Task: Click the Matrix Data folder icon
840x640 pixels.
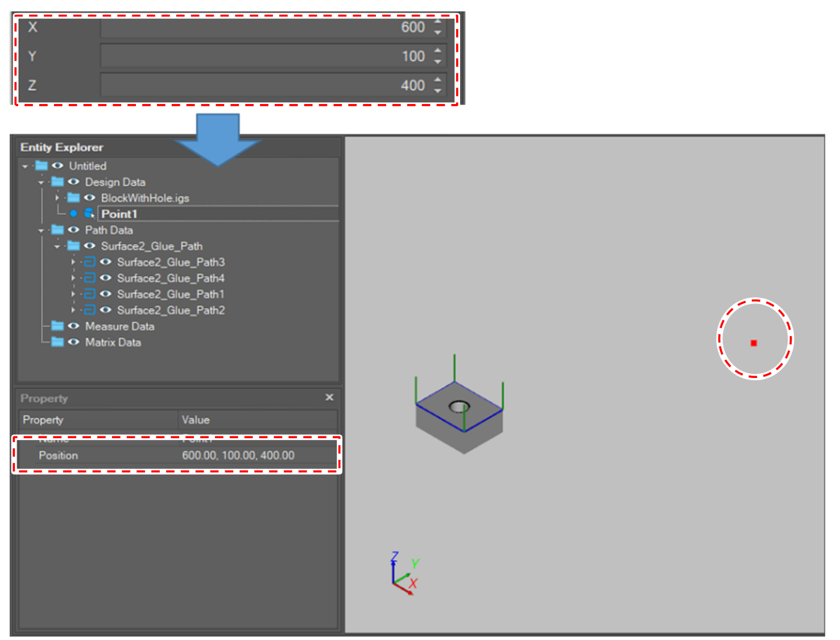Action: (57, 342)
